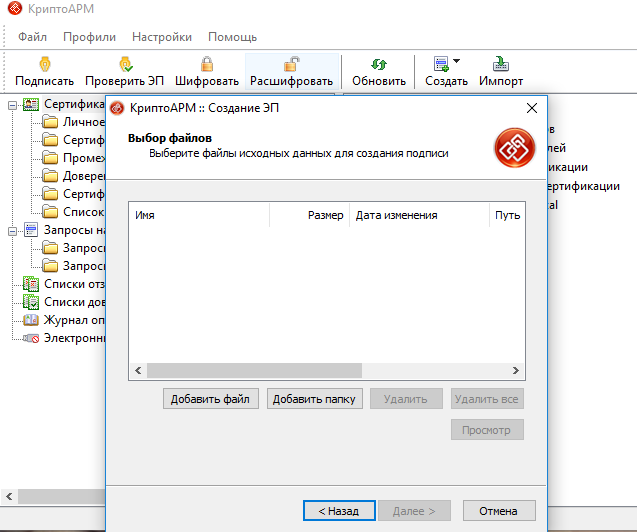This screenshot has width=637, height=532.
Task: Open the Файл menu
Action: [x=32, y=37]
